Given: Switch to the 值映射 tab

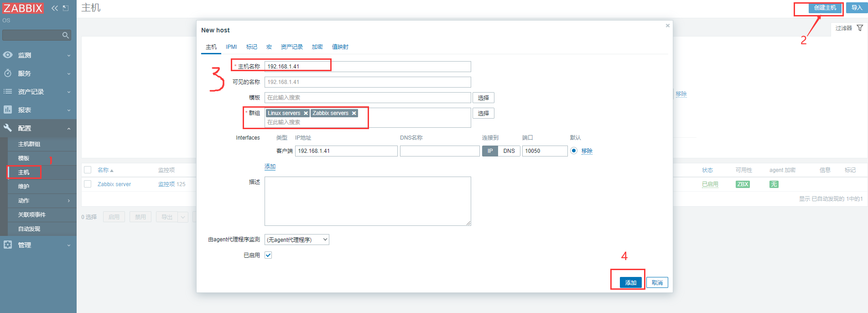Looking at the screenshot, I should [340, 47].
